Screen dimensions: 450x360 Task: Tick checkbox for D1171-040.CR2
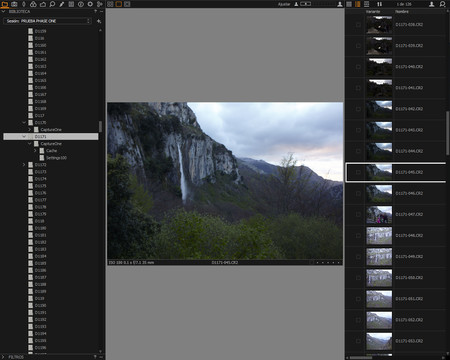click(358, 67)
